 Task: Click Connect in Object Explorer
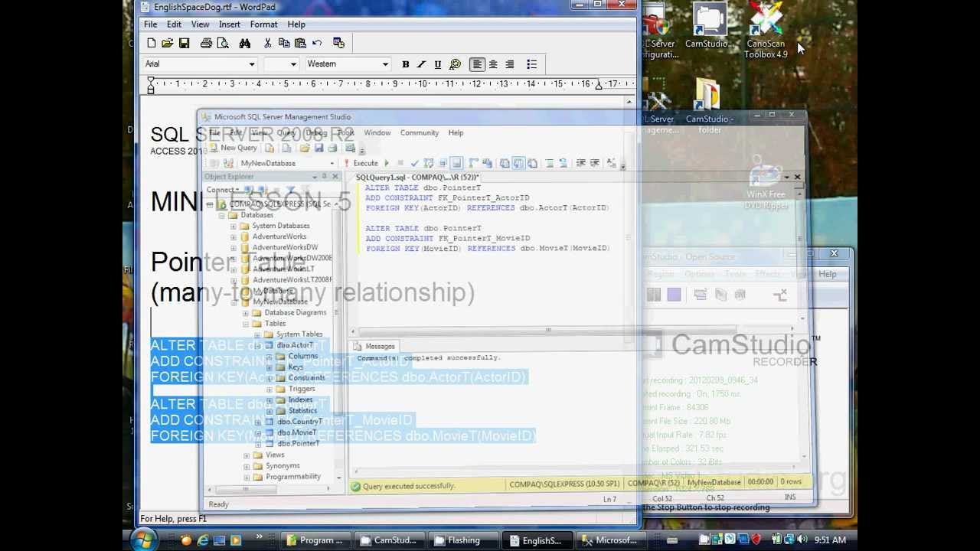click(222, 190)
